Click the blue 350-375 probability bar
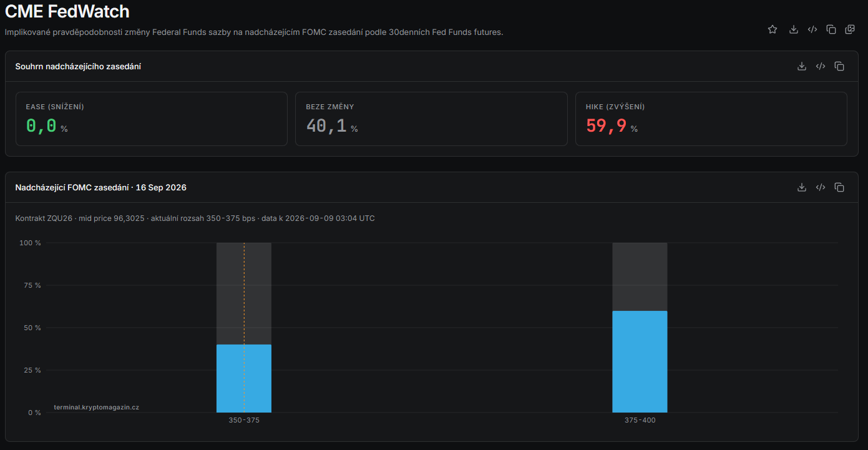This screenshot has width=868, height=450. (244, 378)
